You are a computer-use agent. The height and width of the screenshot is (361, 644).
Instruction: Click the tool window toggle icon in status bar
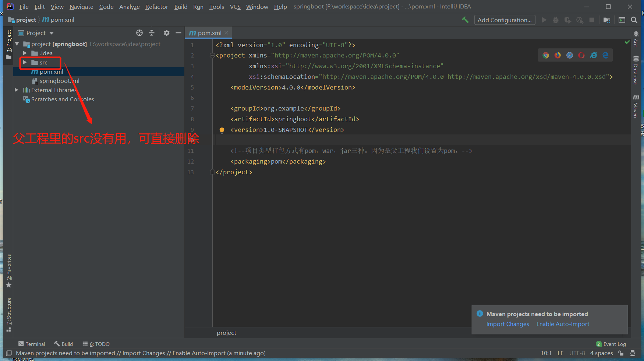9,353
